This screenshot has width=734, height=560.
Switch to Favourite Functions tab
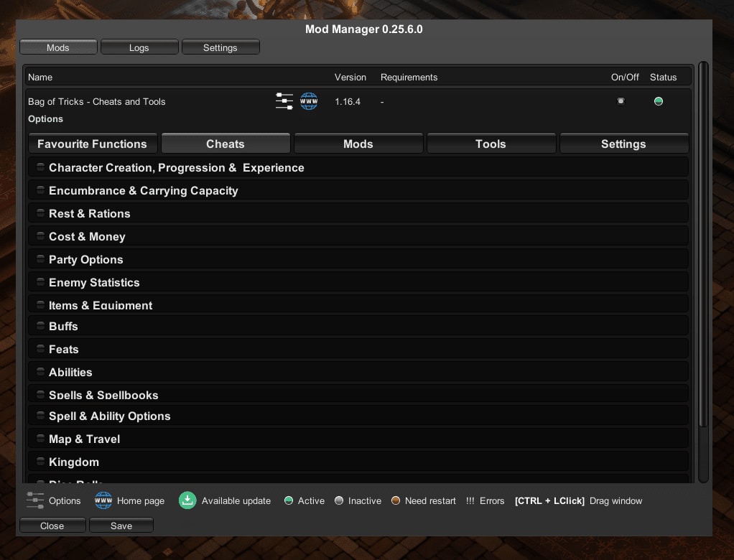92,144
